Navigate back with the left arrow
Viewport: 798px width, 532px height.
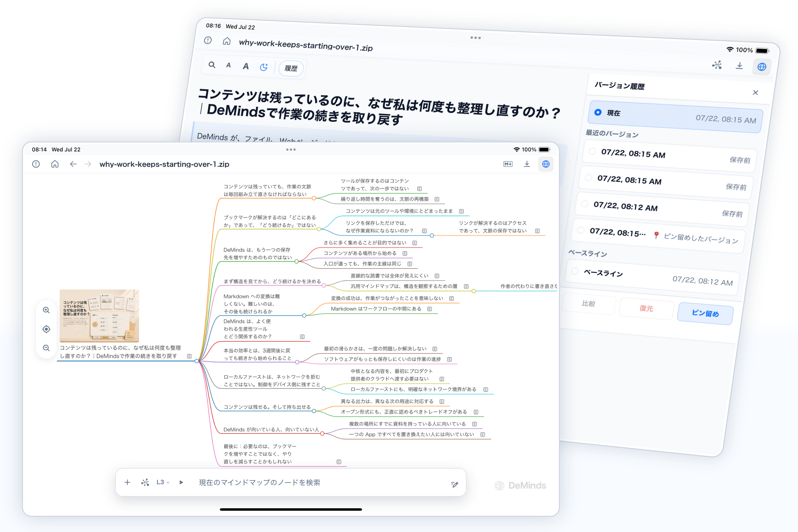(73, 164)
